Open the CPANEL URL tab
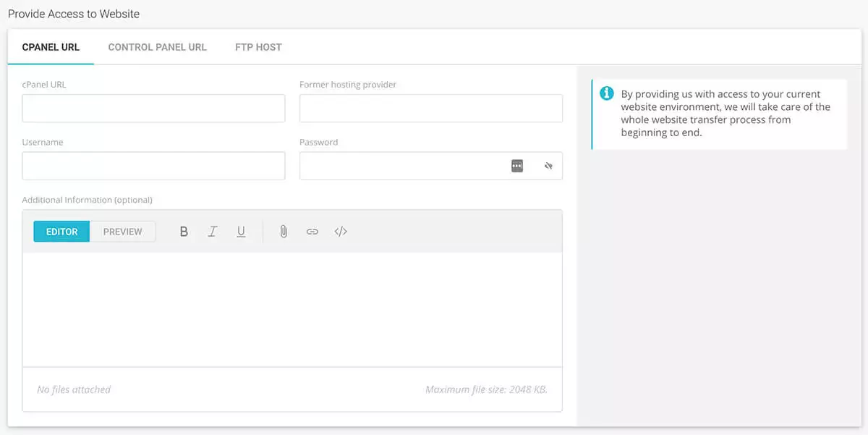Image resolution: width=868 pixels, height=435 pixels. pyautogui.click(x=51, y=47)
